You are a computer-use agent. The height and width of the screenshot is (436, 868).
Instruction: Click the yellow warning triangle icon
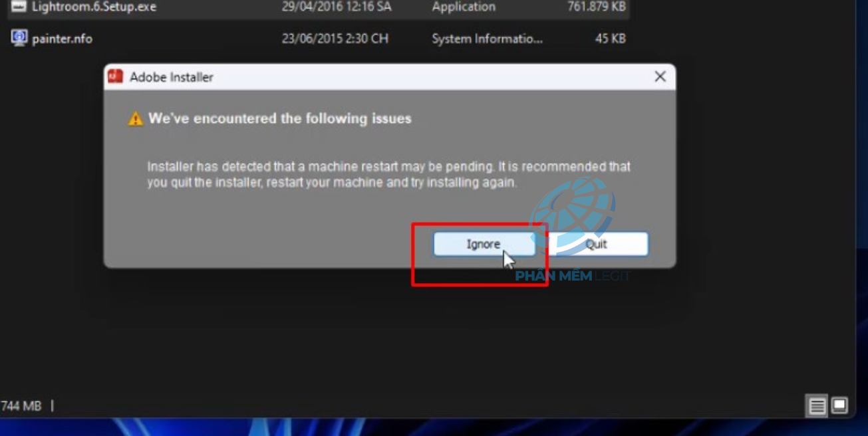(x=136, y=119)
